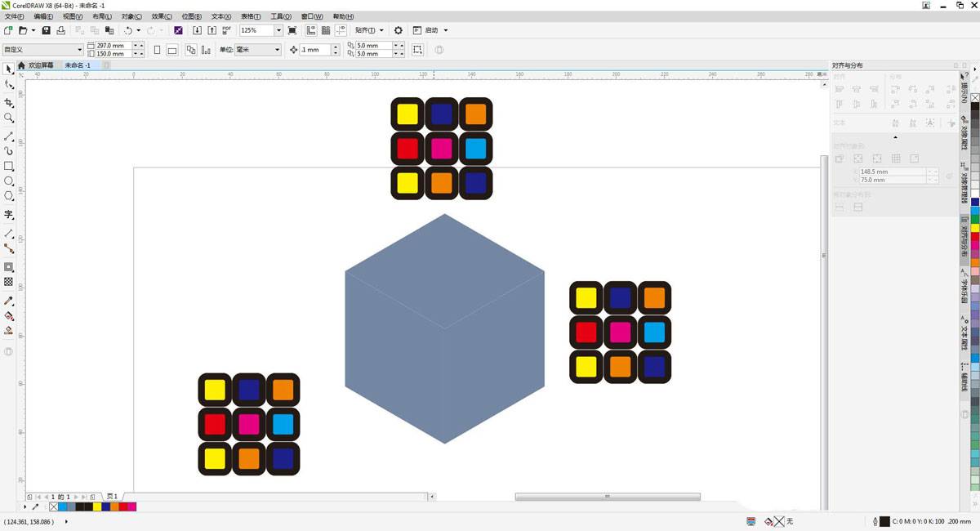980x531 pixels.
Task: Pick the Color Eyedropper tool
Action: 9,301
